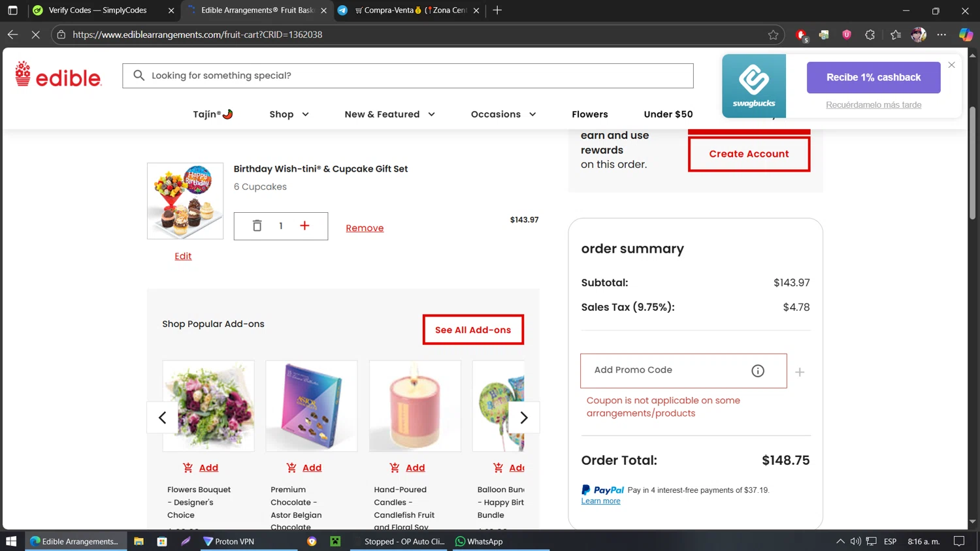Click the Create Account button
Image resolution: width=980 pixels, height=551 pixels.
point(749,154)
